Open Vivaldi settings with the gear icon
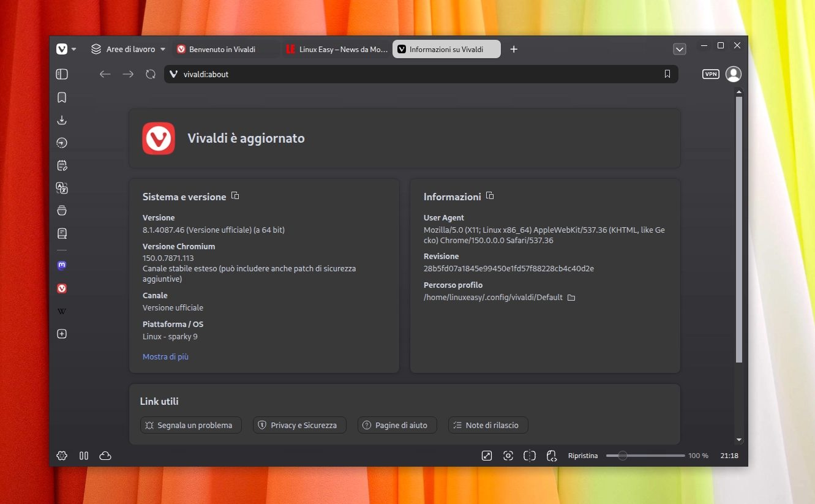815x504 pixels. point(62,456)
